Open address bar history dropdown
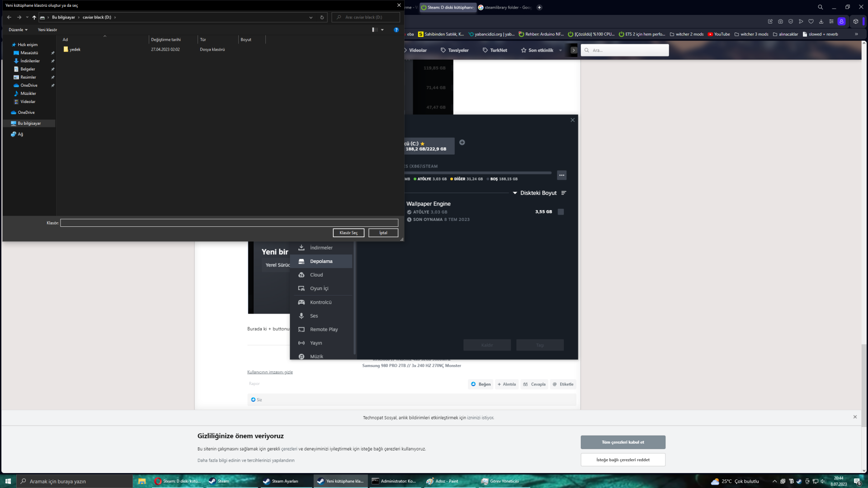Image resolution: width=868 pixels, height=488 pixels. coord(311,18)
